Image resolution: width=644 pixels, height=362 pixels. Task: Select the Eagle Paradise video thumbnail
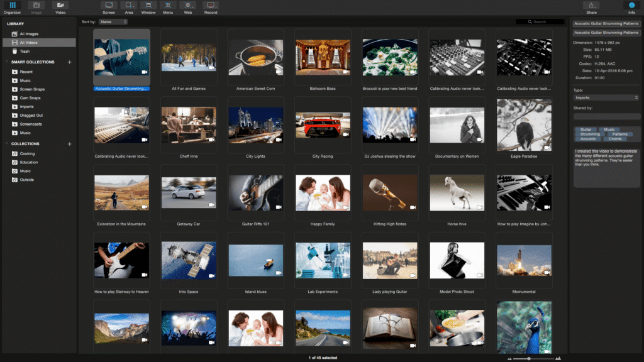click(x=524, y=126)
